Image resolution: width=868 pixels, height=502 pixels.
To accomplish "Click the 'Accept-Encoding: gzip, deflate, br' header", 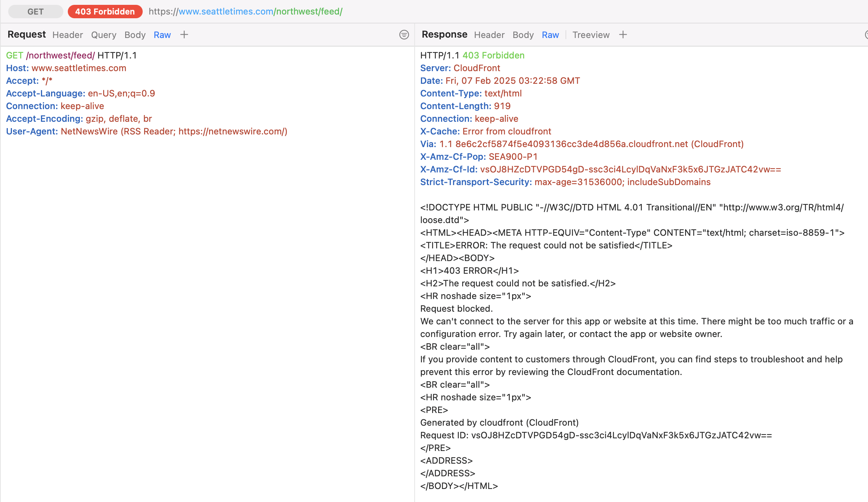I will 79,119.
